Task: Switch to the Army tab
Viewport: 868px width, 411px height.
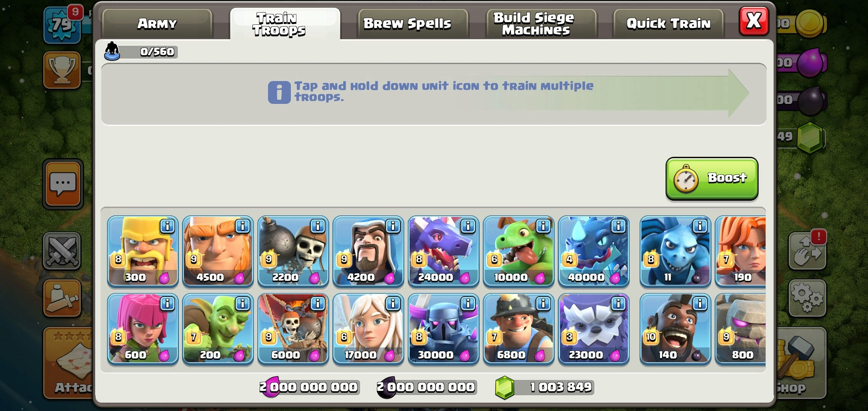Action: click(157, 24)
